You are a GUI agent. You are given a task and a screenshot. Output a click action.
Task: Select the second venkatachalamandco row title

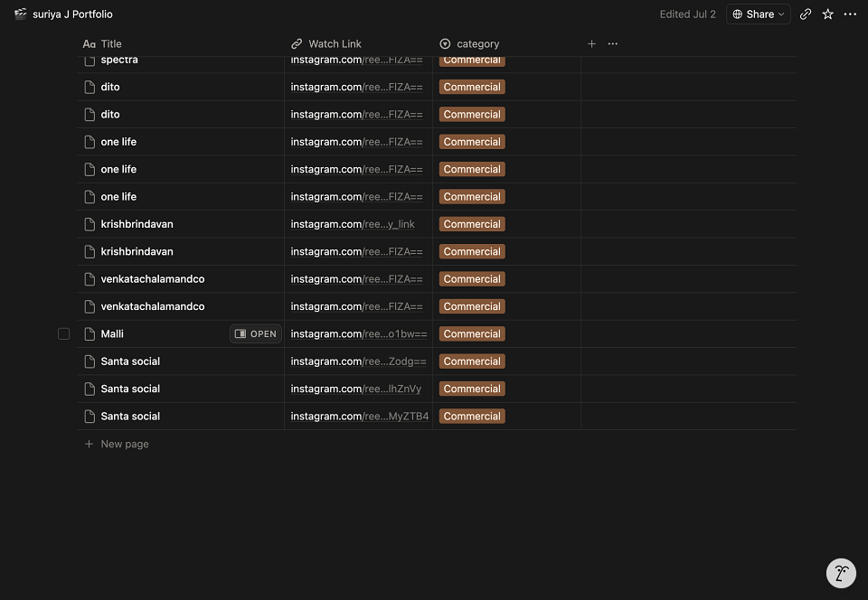152,306
